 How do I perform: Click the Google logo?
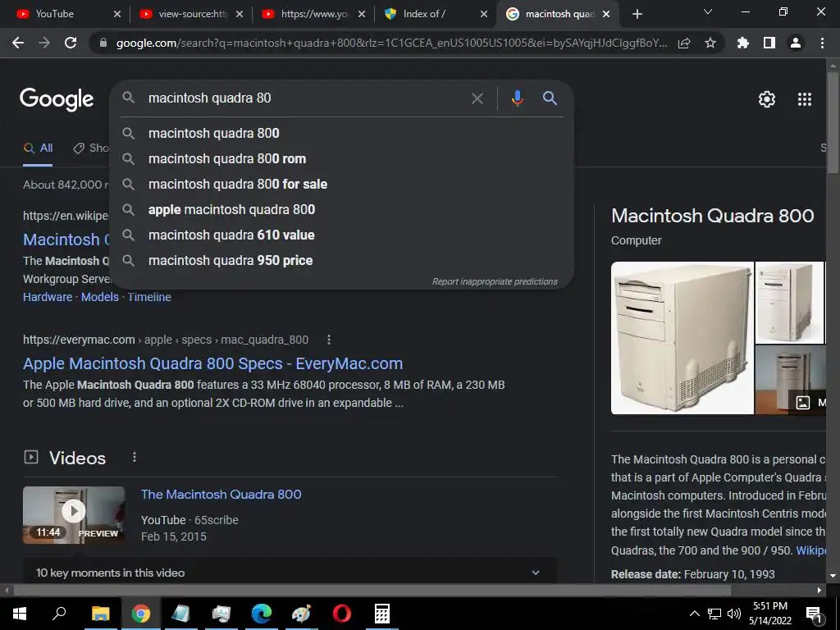(x=57, y=99)
